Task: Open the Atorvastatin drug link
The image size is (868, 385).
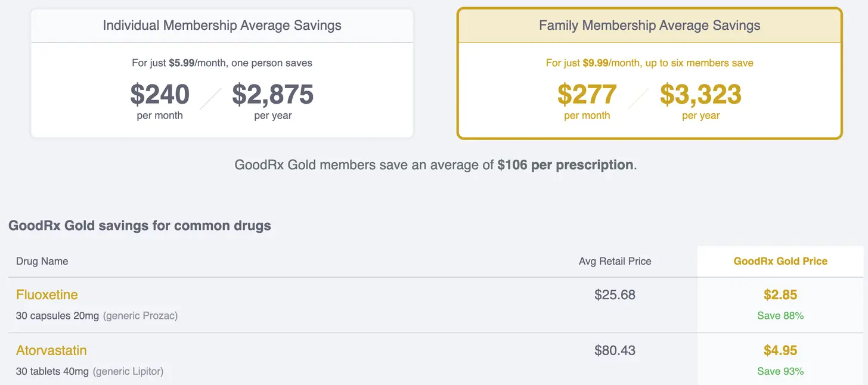Action: [51, 350]
